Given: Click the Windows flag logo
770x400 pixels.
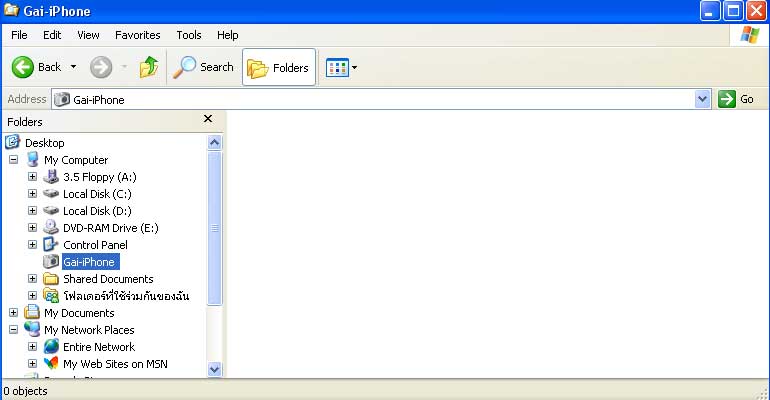Looking at the screenshot, I should [749, 35].
